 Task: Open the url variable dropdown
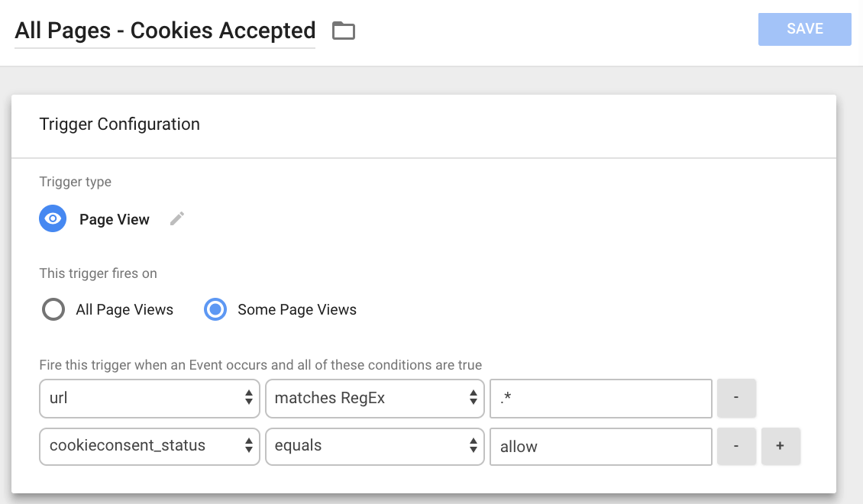pyautogui.click(x=150, y=399)
